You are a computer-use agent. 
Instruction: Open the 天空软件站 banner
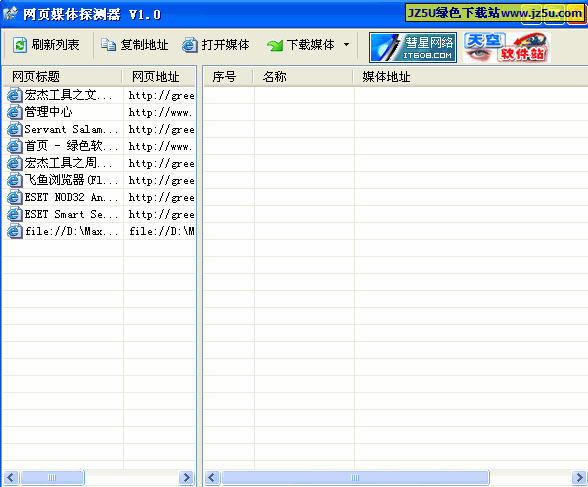click(507, 47)
